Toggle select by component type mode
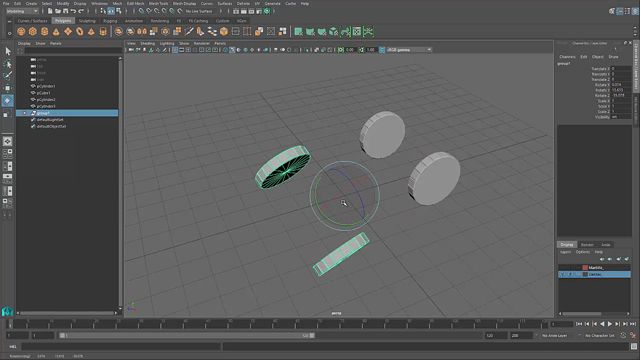Image resolution: width=640 pixels, height=360 pixels. tap(119, 11)
